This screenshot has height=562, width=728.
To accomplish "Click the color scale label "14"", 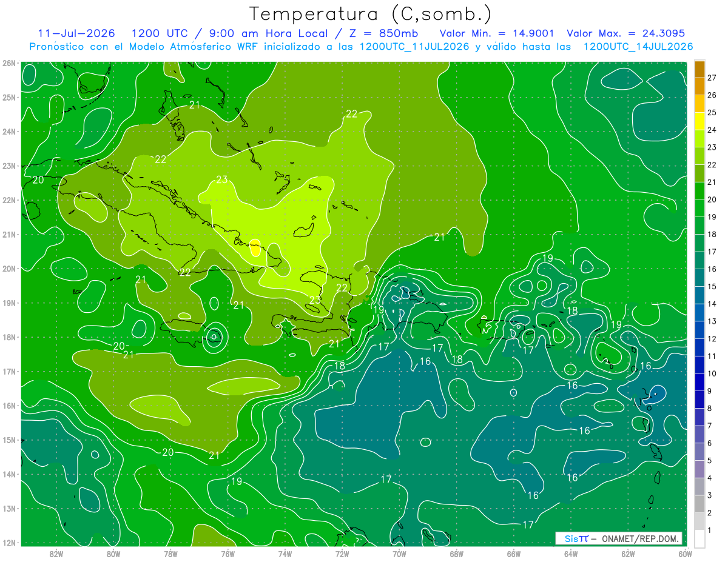I will coord(712,304).
